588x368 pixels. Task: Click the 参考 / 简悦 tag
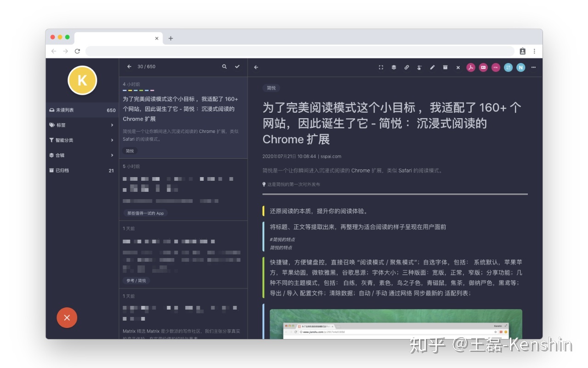(x=136, y=281)
